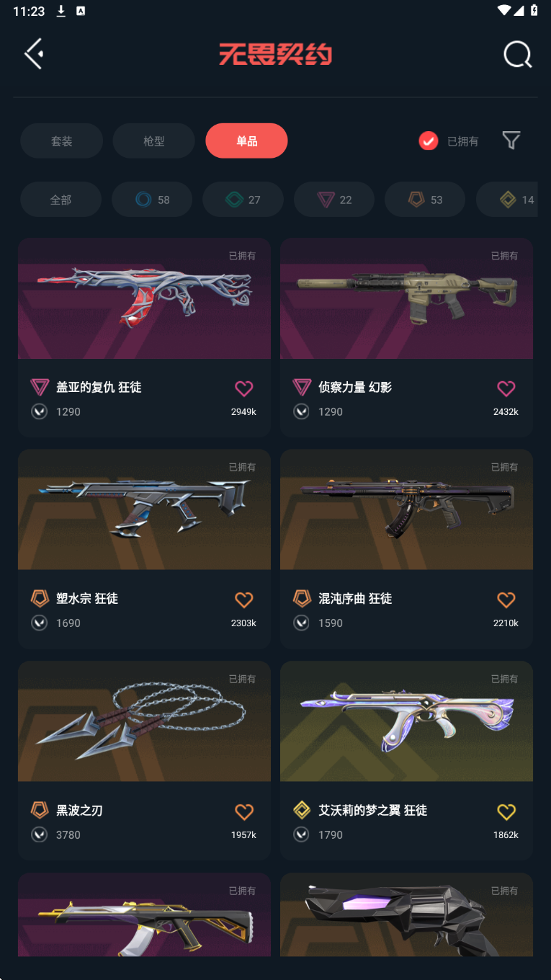
Task: Open 黑波之刃 chain blade thumbnail
Action: tap(144, 721)
